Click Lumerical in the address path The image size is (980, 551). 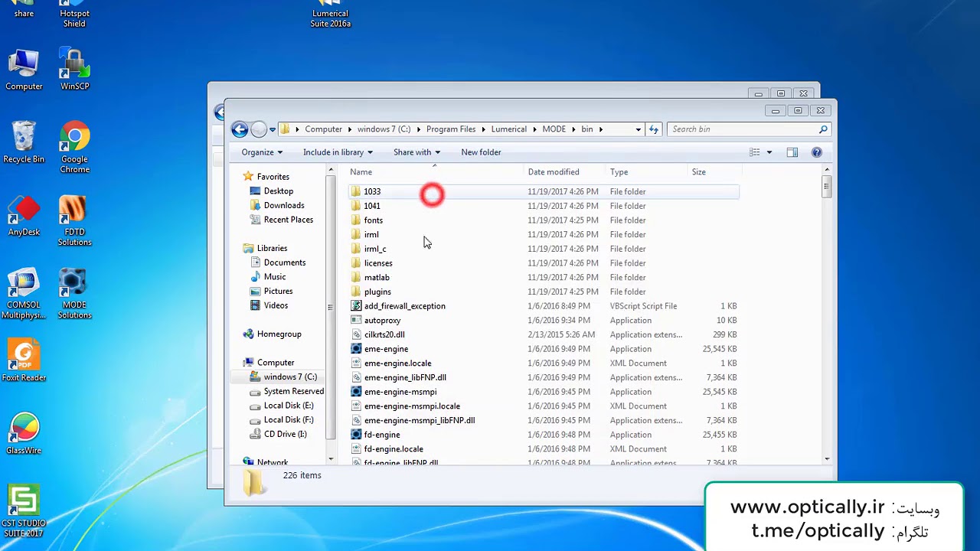(508, 129)
